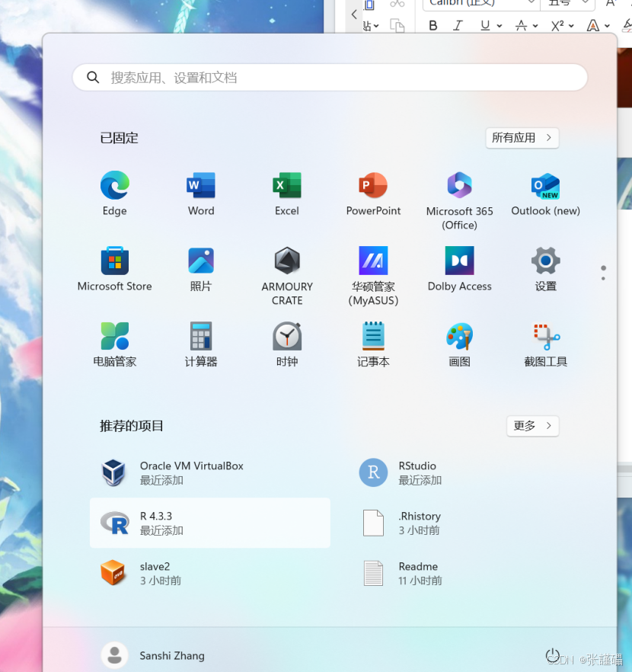The width and height of the screenshot is (632, 672).
Task: Open 时钟 (Clock) app
Action: (287, 344)
